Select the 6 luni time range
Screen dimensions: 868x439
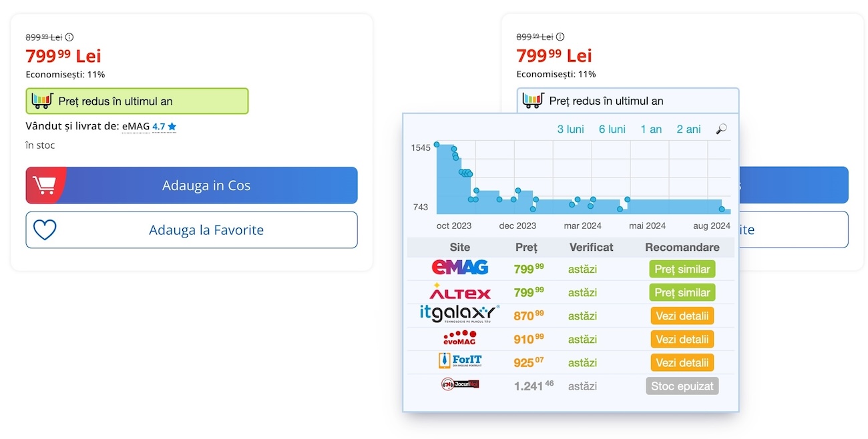tap(612, 129)
